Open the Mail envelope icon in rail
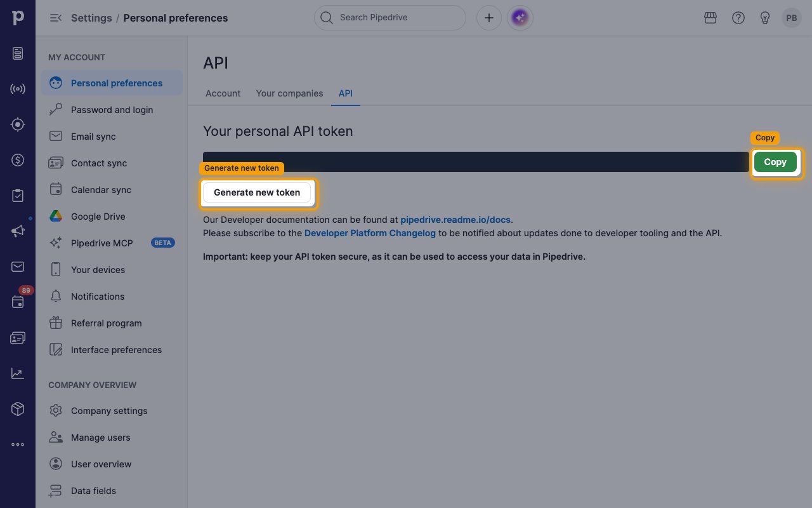Image resolution: width=812 pixels, height=508 pixels. click(18, 267)
